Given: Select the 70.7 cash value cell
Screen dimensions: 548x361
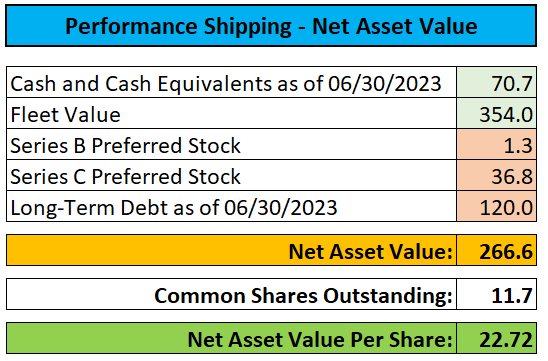Looking at the screenshot, I should 496,82.
